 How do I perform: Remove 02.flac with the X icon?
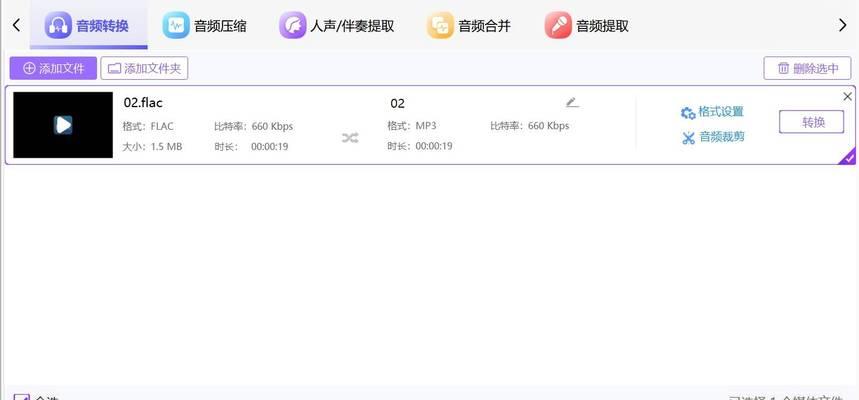tap(847, 97)
